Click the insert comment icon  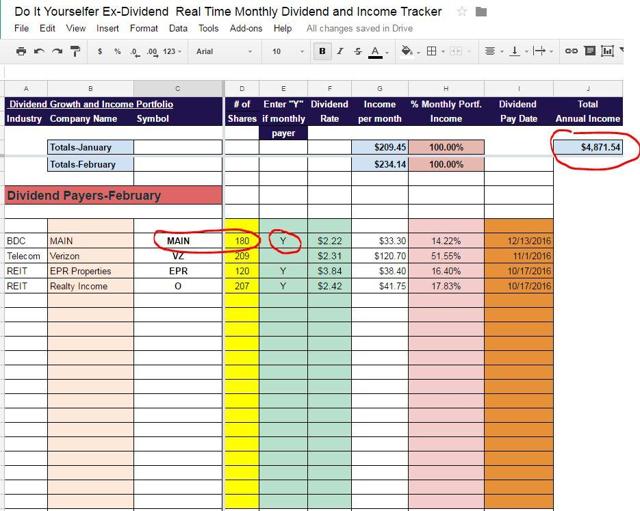[590, 51]
